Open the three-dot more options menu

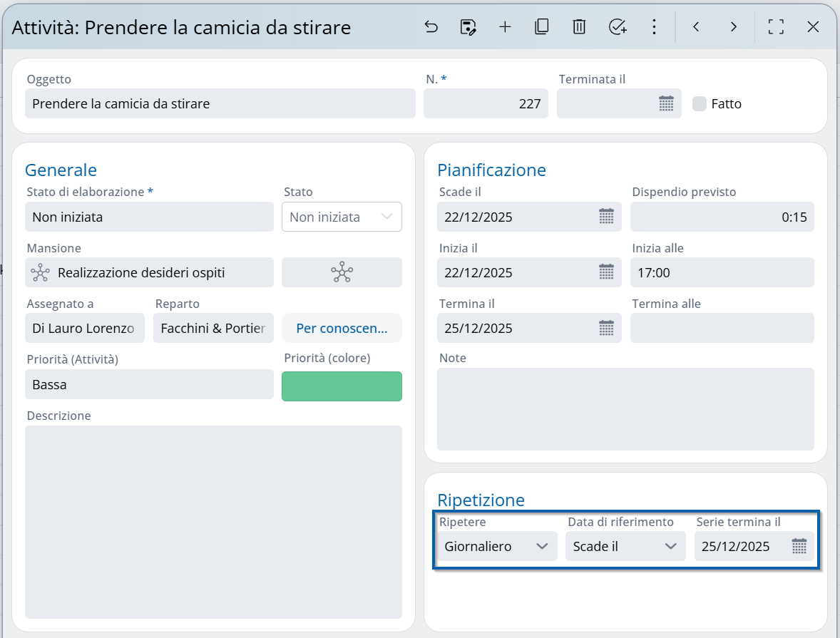(x=654, y=27)
